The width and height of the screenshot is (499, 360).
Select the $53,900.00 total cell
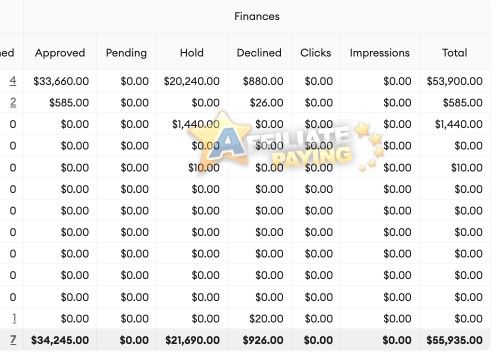click(455, 81)
